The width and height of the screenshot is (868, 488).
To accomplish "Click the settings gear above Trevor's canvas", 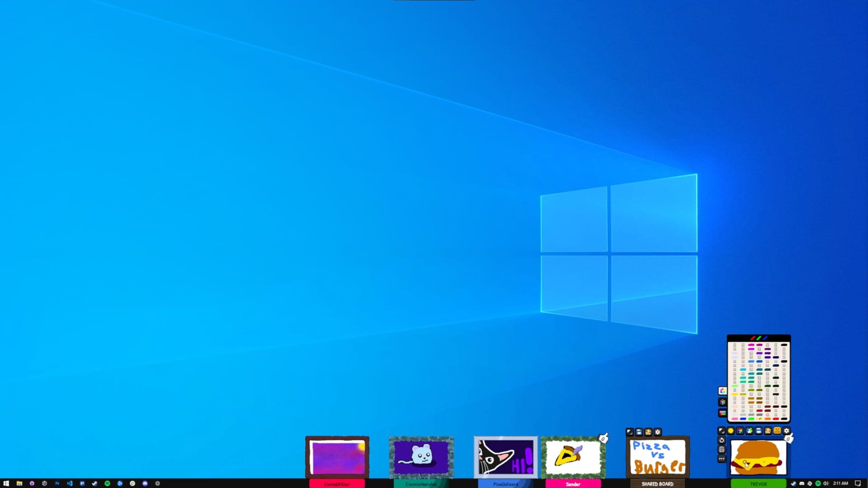I will (787, 431).
